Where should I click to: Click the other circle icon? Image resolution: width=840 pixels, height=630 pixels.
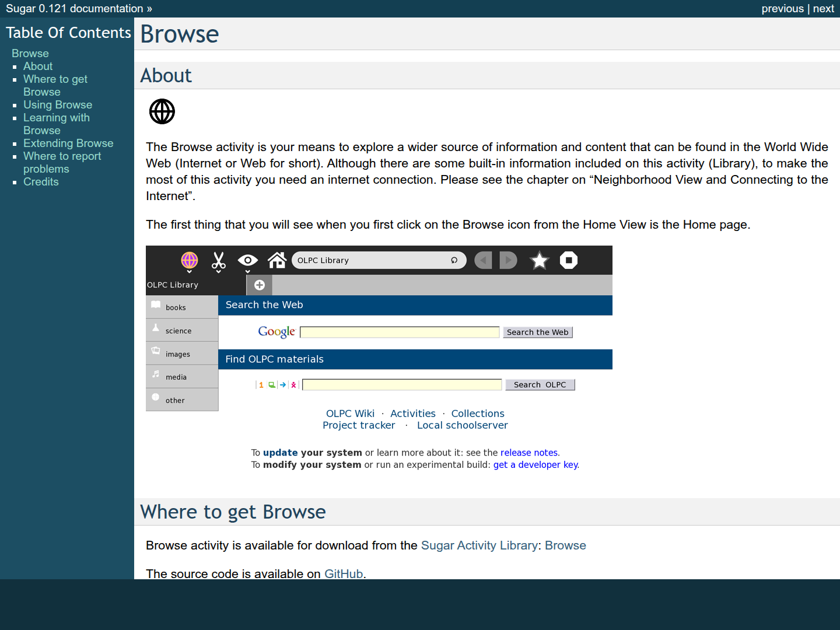156,397
